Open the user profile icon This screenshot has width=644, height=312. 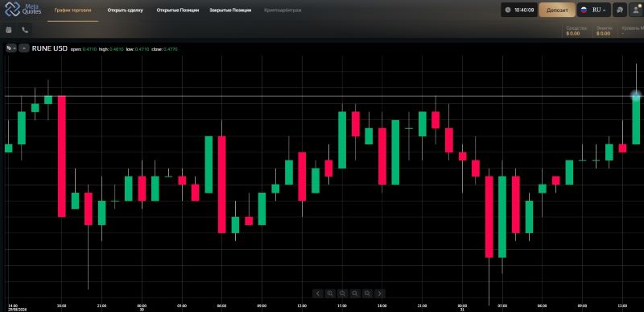click(x=636, y=10)
